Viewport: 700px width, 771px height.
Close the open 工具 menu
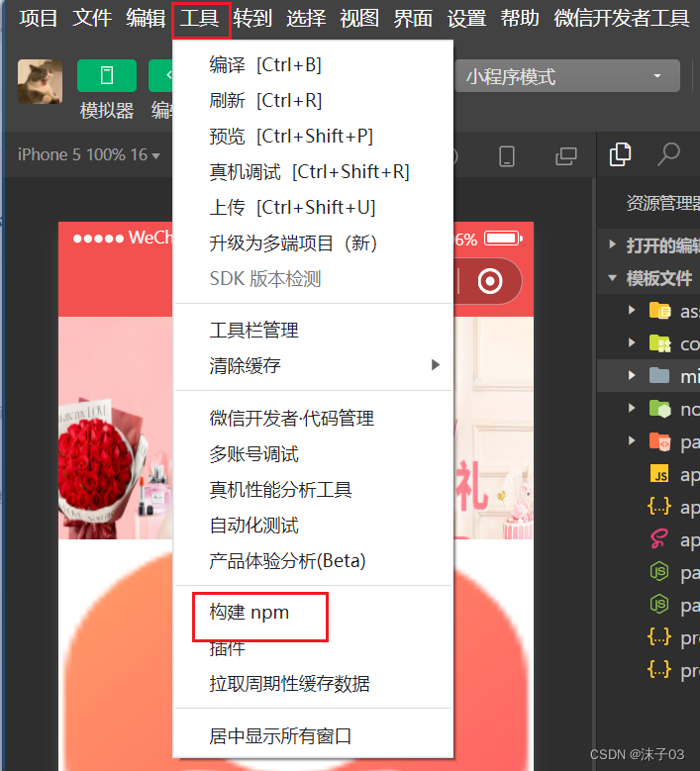(x=201, y=20)
